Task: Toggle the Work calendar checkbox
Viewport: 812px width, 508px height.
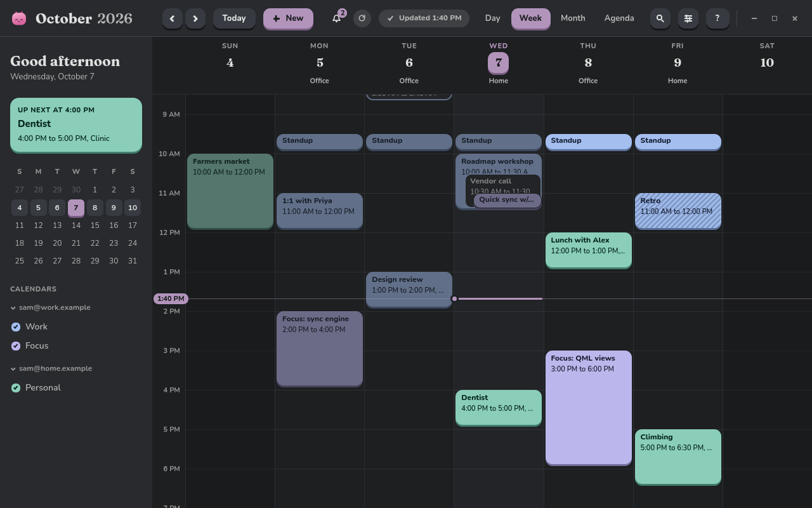Action: point(16,327)
